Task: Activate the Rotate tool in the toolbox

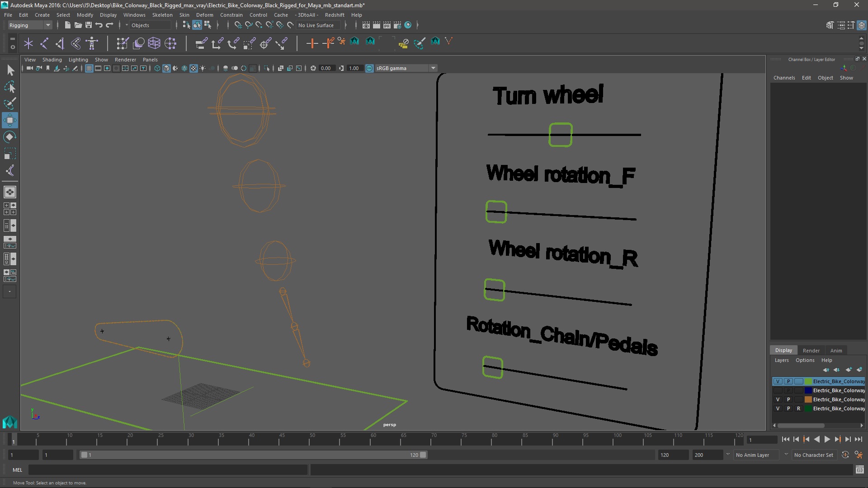Action: pyautogui.click(x=9, y=137)
